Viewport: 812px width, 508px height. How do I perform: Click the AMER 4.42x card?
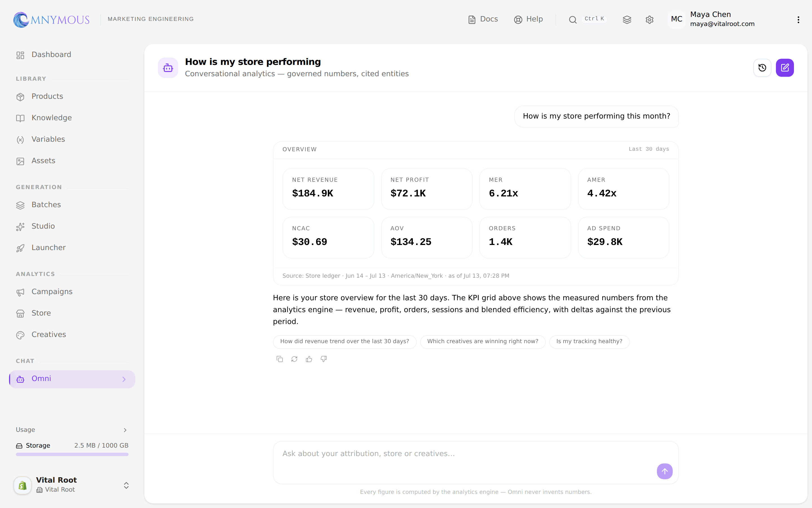click(x=623, y=189)
